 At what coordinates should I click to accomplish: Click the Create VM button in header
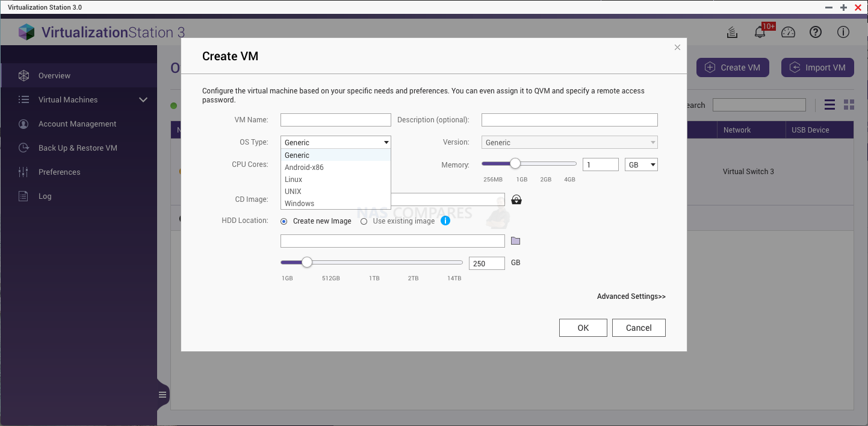733,67
